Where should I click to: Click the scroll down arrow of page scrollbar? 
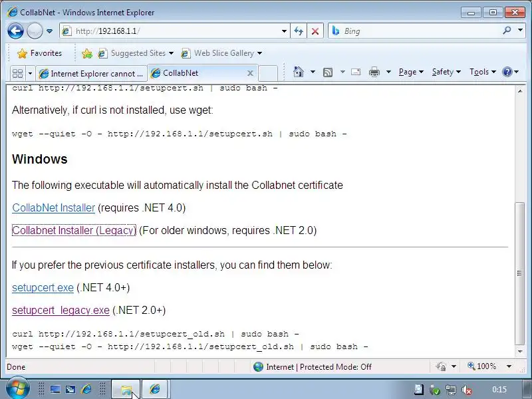tap(520, 352)
